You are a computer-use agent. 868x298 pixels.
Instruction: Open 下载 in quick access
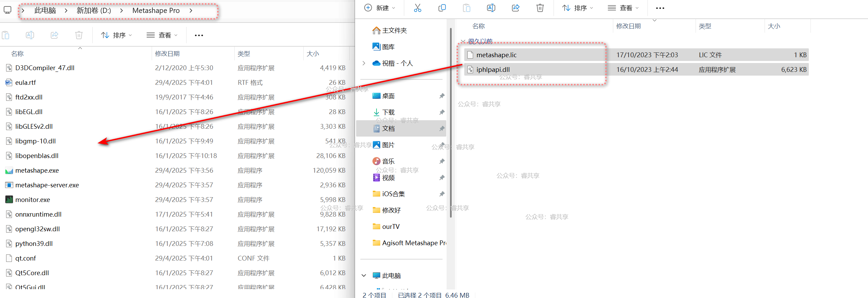click(388, 112)
